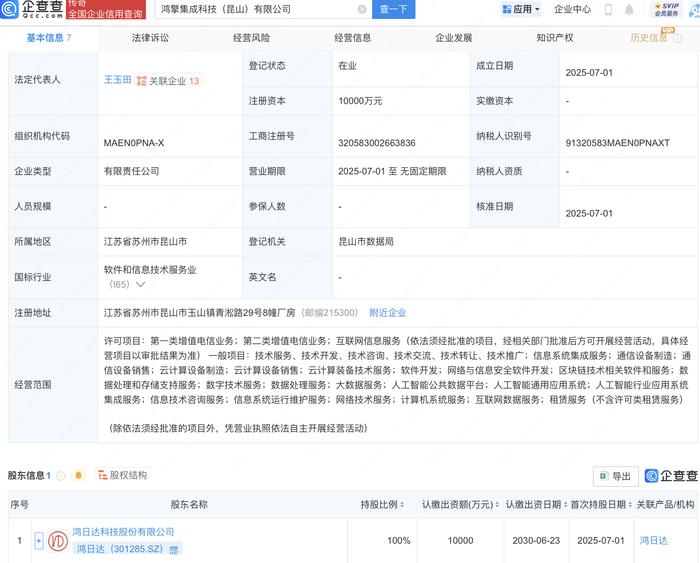Viewport: 700px width, 563px height.
Task: Open the notification bell icon
Action: (x=629, y=9)
